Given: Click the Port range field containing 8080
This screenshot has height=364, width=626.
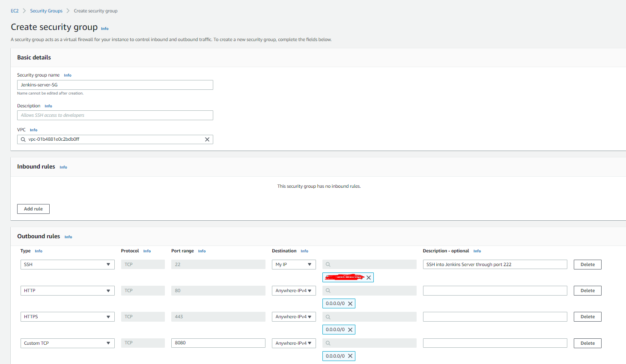Looking at the screenshot, I should 218,343.
